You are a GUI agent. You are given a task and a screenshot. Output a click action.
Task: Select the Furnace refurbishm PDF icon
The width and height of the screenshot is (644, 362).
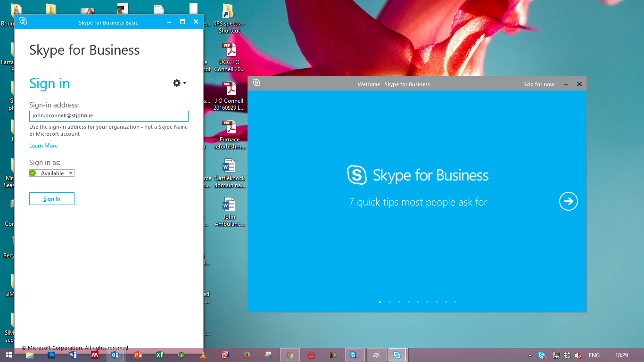[x=230, y=135]
